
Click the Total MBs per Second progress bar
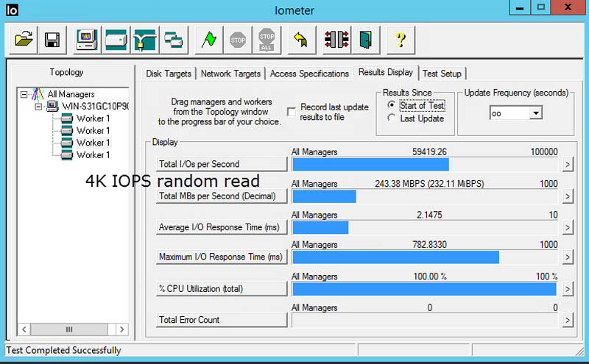425,196
